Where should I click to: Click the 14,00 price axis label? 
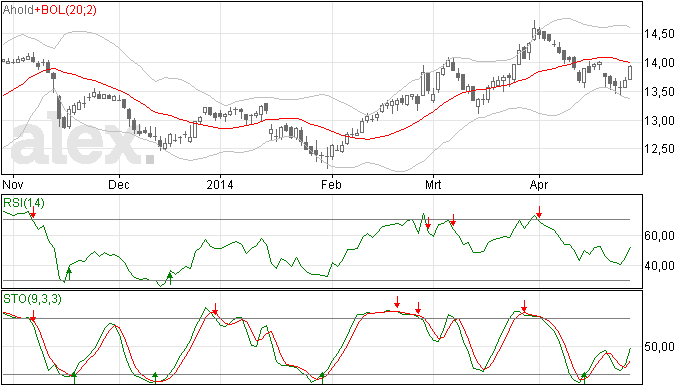click(659, 63)
